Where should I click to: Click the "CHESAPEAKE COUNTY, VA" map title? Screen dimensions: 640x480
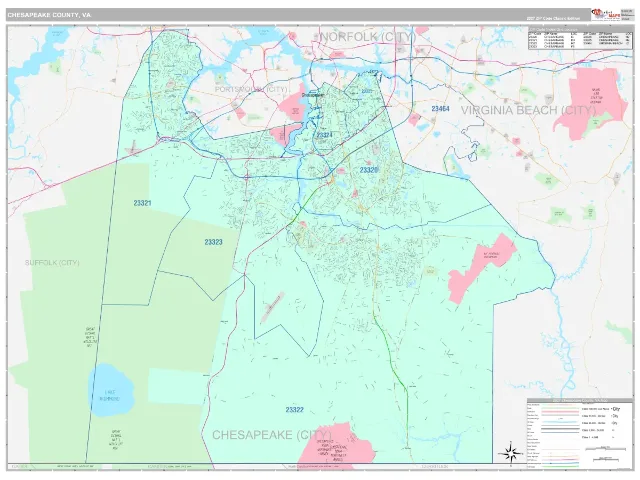point(49,15)
